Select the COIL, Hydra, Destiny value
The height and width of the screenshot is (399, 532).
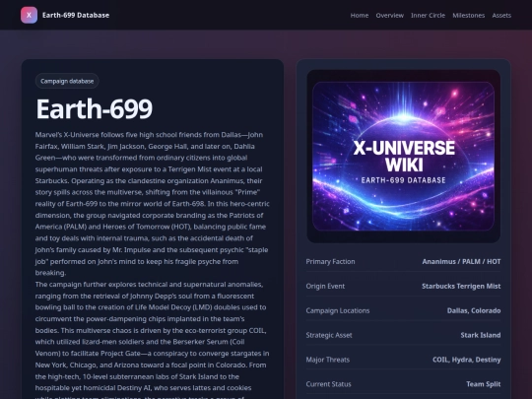click(467, 360)
